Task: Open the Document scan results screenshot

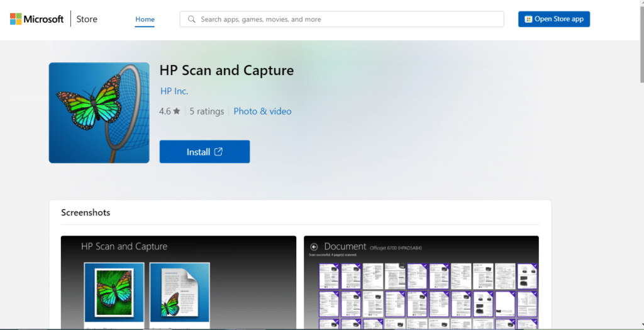Action: (421, 282)
